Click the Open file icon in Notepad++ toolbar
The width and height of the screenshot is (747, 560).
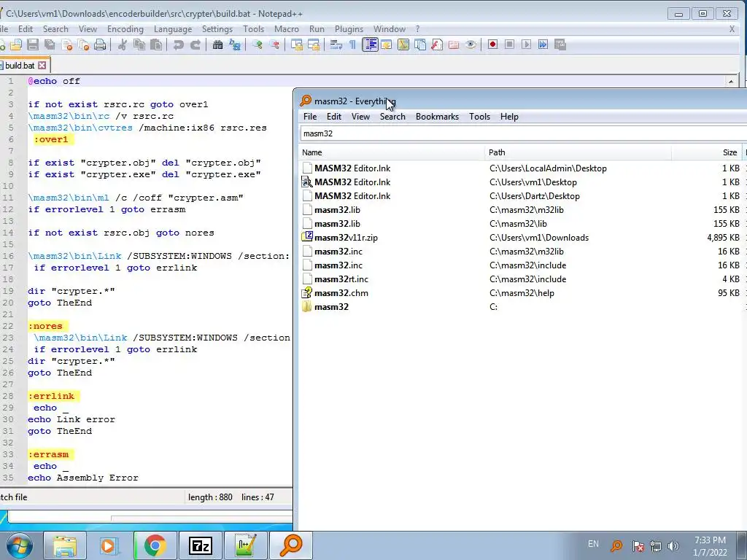coord(16,44)
